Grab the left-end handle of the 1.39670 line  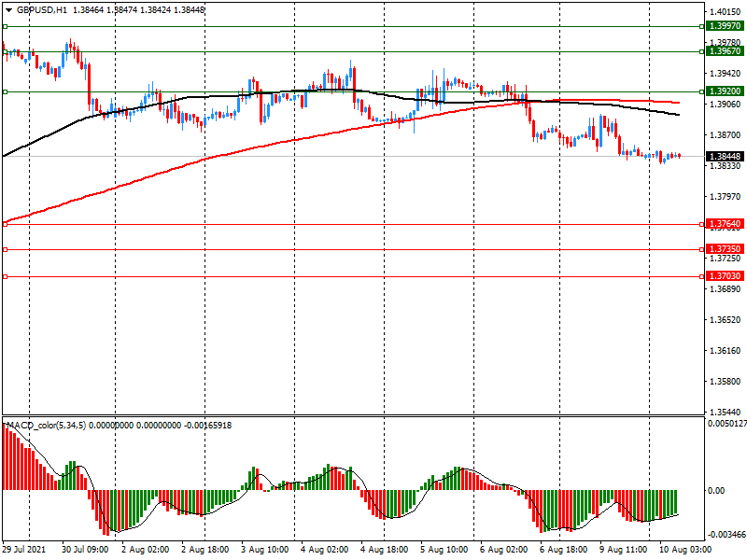pyautogui.click(x=6, y=52)
